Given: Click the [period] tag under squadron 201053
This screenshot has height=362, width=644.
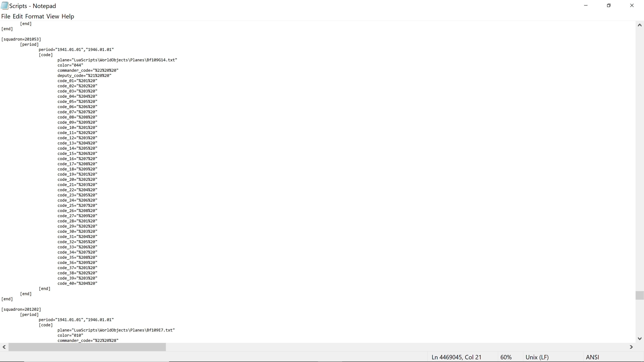Looking at the screenshot, I should coord(30,44).
